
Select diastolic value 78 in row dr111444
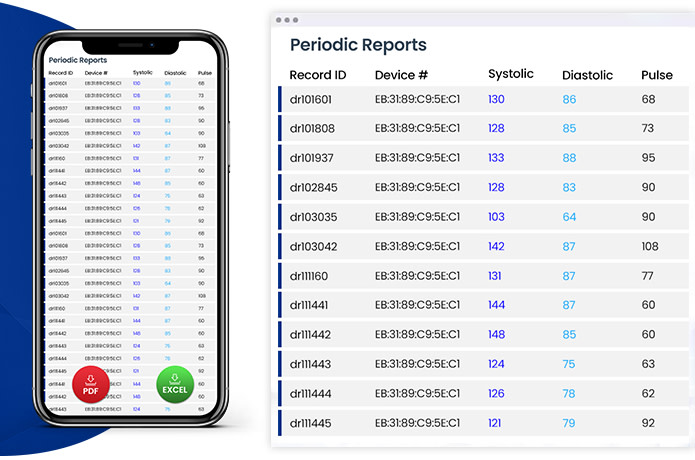click(569, 394)
